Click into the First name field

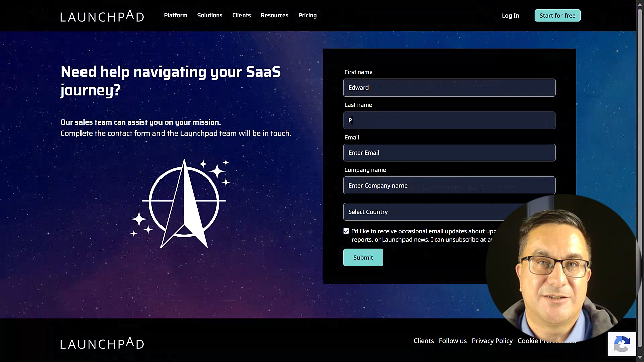(449, 87)
